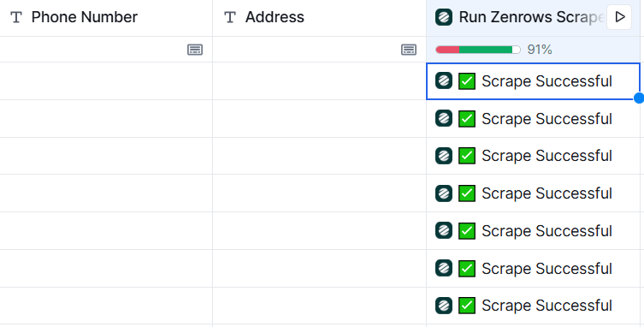Select the sixth Scrape Successful cell
Viewport: 644px width, 327px height.
[x=533, y=268]
